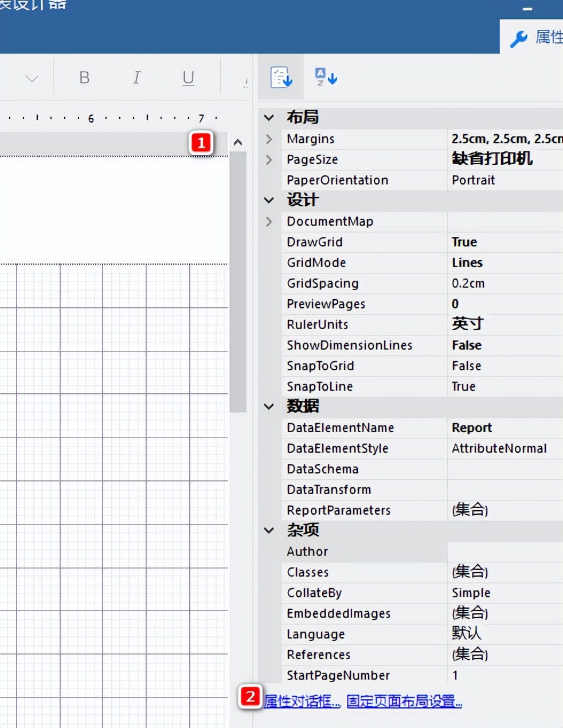
Task: Open the 属性 properties tab
Action: [x=533, y=37]
